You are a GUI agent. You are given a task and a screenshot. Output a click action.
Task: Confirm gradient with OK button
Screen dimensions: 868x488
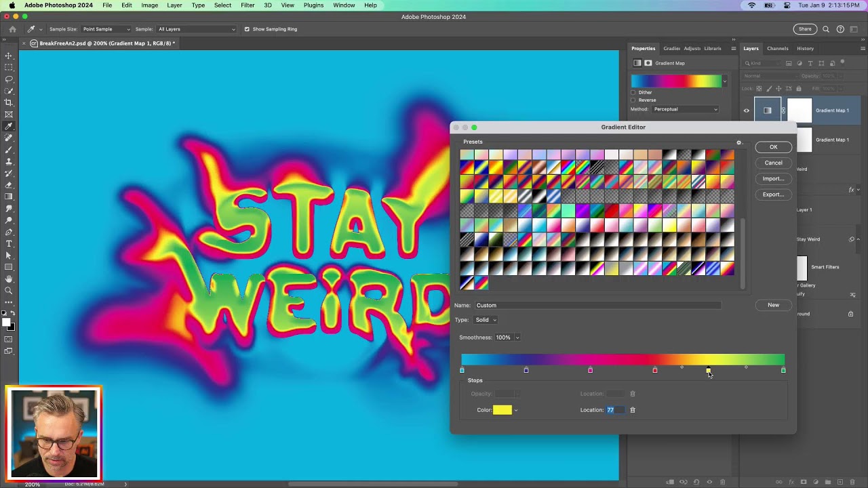tap(773, 147)
